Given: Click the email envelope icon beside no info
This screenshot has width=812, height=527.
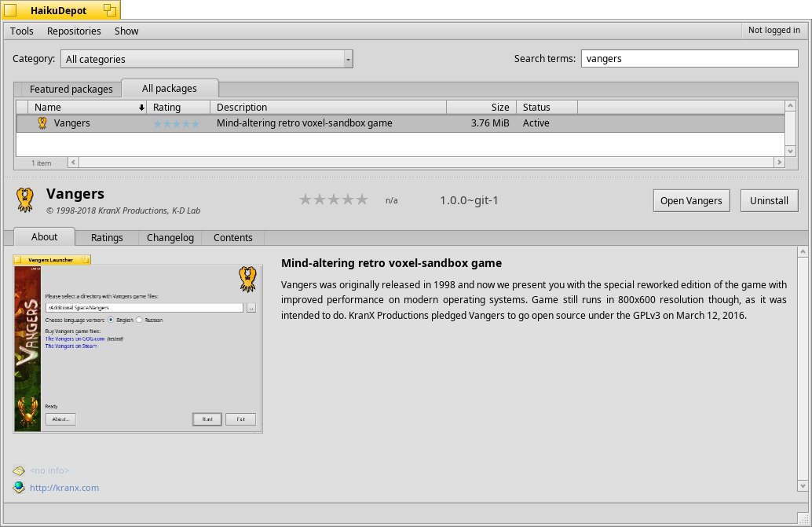Looking at the screenshot, I should pos(19,470).
